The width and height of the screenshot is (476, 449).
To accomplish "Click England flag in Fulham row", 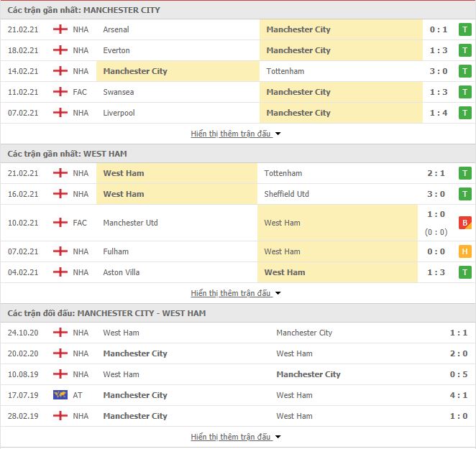I will [60, 251].
